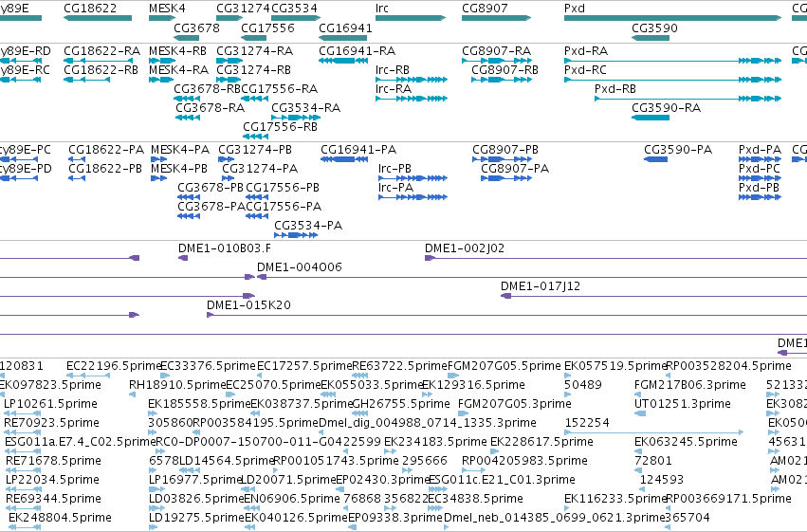This screenshot has height=532, width=807.
Task: Select transcript label Pxd-RC
Action: 585,70
